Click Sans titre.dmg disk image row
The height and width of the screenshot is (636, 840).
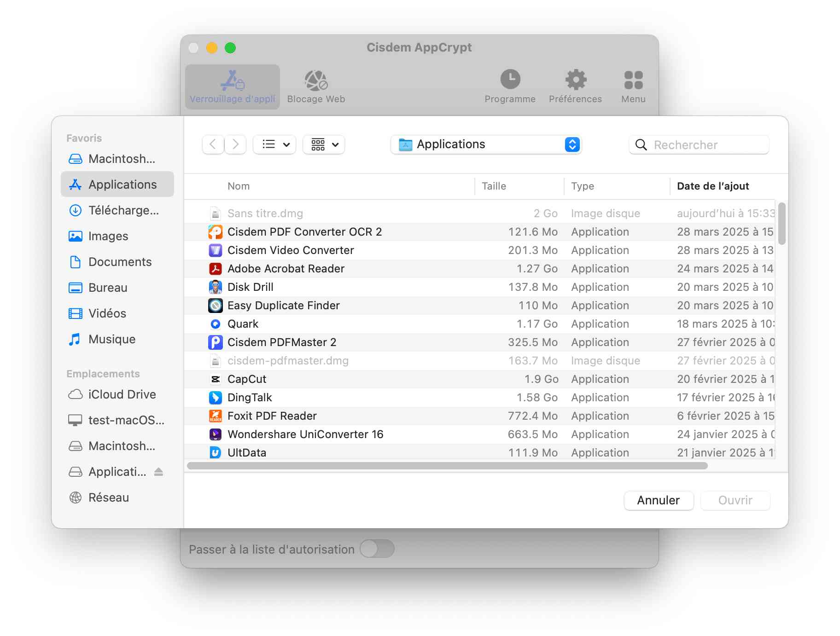[479, 214]
